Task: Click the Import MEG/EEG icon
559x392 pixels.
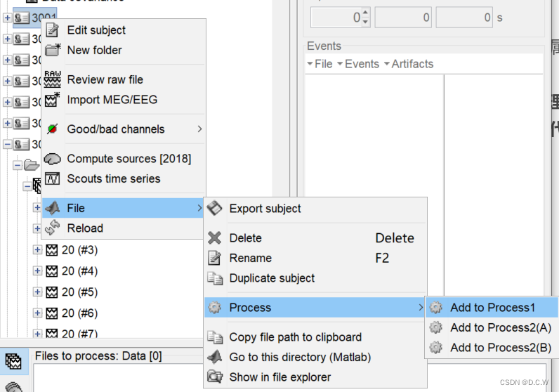Action: coord(53,100)
